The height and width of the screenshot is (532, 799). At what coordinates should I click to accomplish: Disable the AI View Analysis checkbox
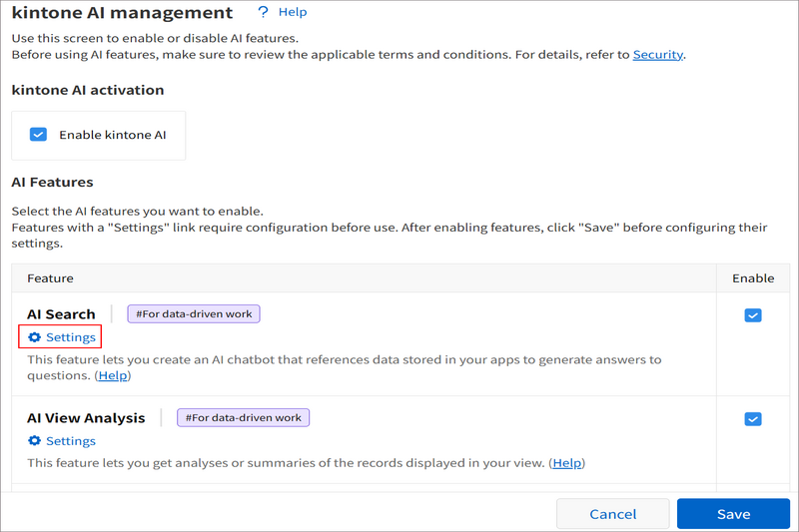pyautogui.click(x=753, y=419)
